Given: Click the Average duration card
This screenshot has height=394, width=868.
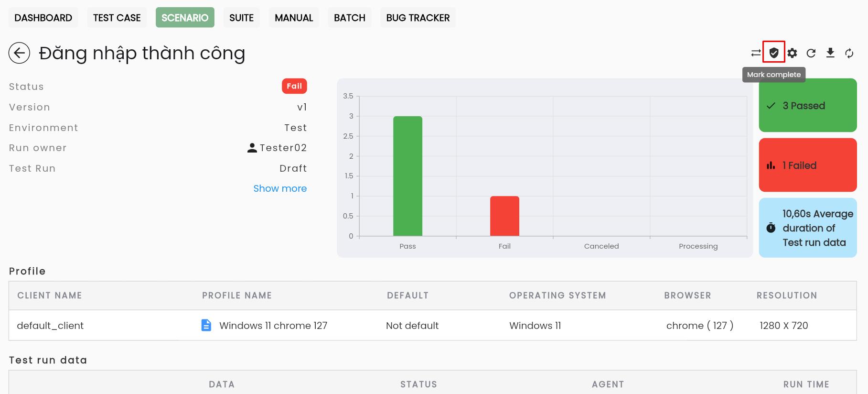Looking at the screenshot, I should [808, 228].
